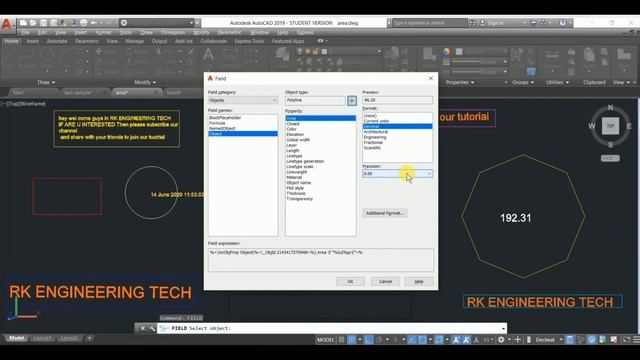Click the help question mark icon in title bar
Image resolution: width=640 pixels, height=360 pixels.
point(563,23)
